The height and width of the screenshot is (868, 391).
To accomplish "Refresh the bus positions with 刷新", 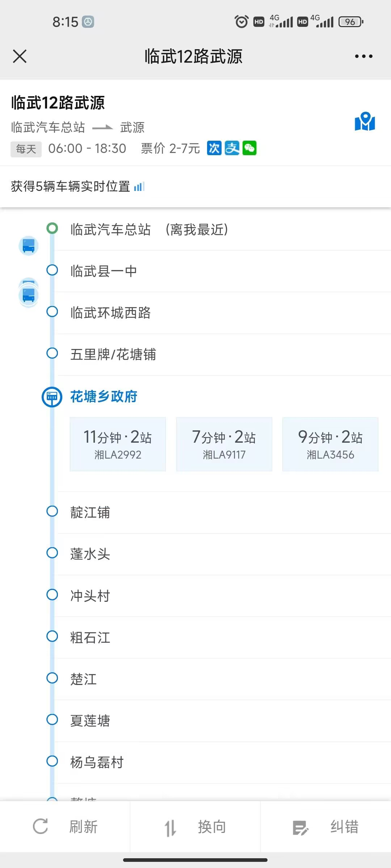I will [x=65, y=827].
